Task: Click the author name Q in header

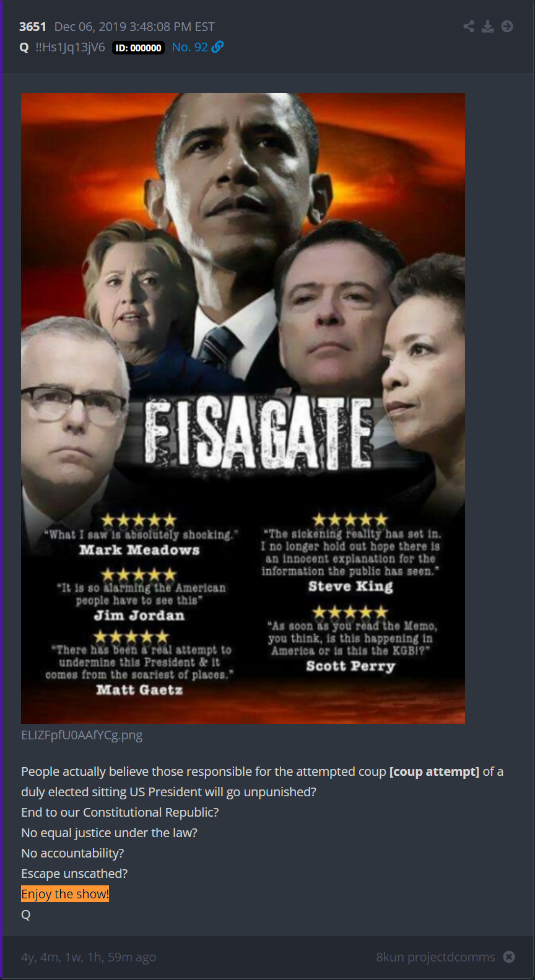Action: [x=24, y=47]
